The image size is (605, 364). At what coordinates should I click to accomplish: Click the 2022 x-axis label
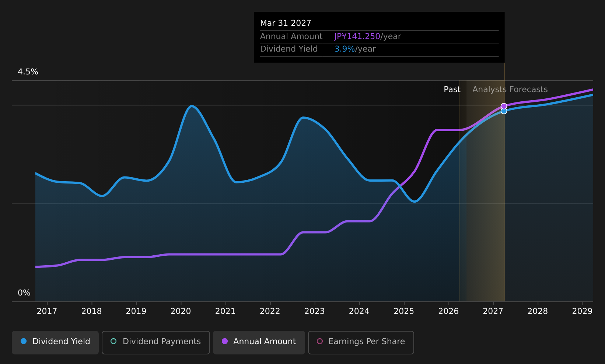[x=270, y=311]
